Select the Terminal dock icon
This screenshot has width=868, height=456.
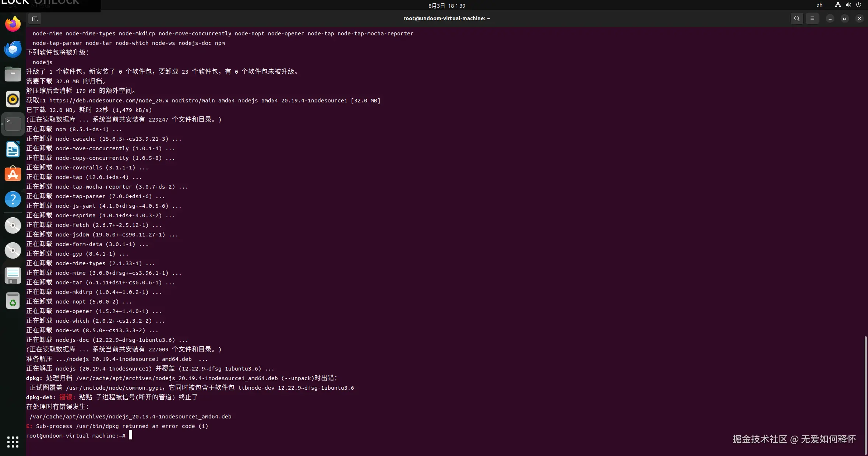13,124
